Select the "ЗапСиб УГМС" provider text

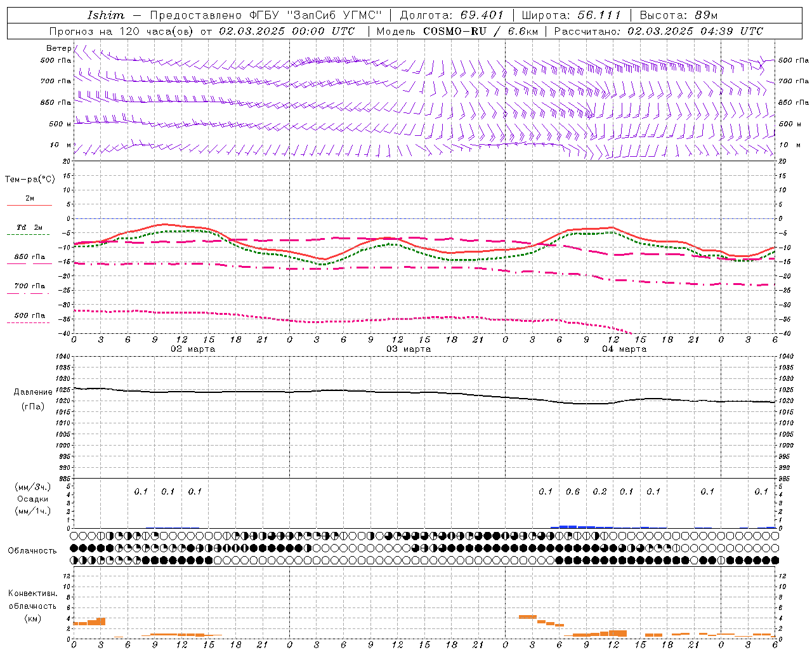(335, 15)
